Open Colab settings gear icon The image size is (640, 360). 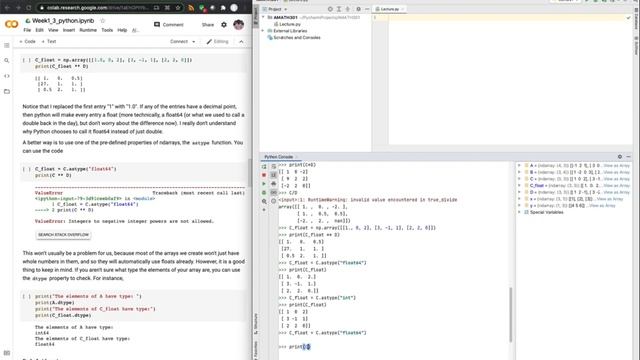pyautogui.click(x=224, y=24)
